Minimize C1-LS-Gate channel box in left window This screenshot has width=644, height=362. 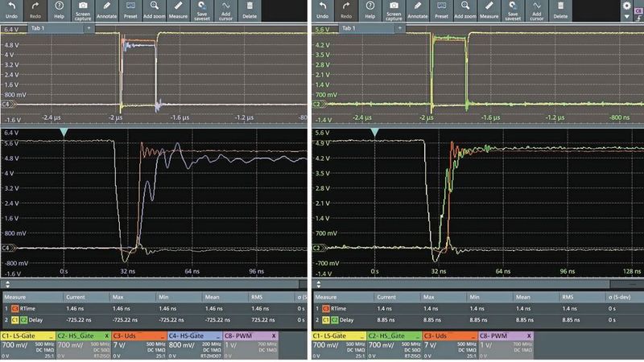[x=51, y=336]
